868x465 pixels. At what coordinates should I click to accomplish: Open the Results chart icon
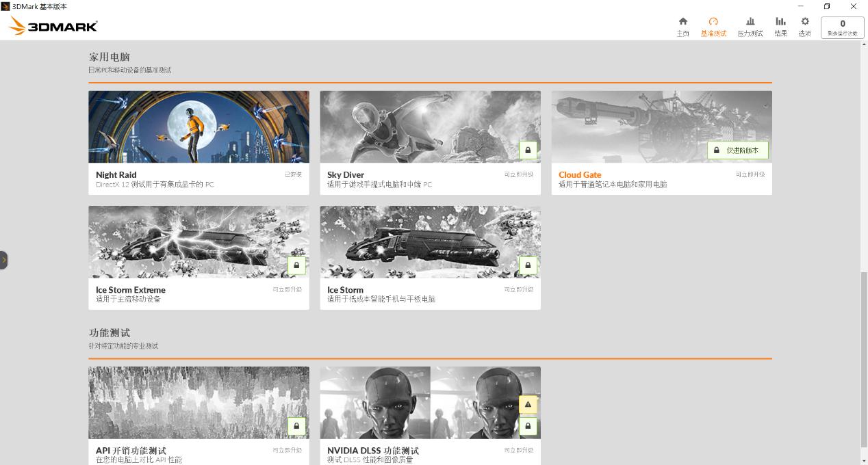[x=780, y=21]
